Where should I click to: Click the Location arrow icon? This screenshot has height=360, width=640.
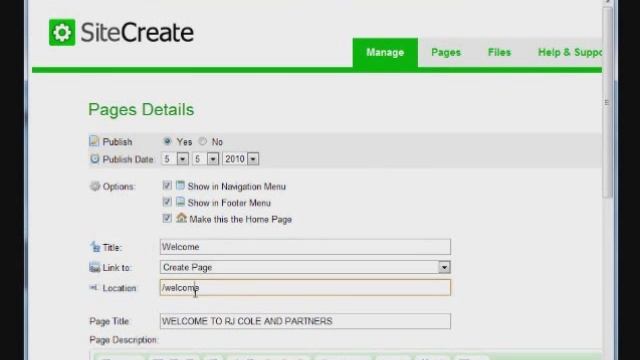[x=94, y=287]
